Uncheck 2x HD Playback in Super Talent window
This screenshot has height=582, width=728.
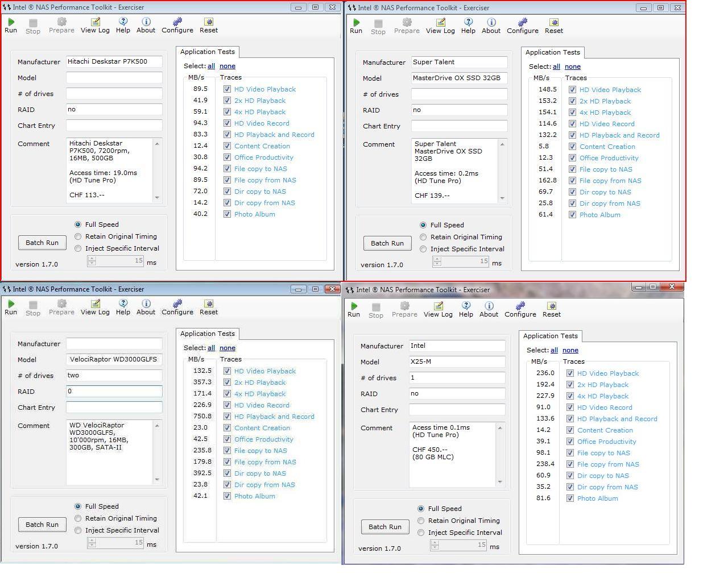(572, 101)
